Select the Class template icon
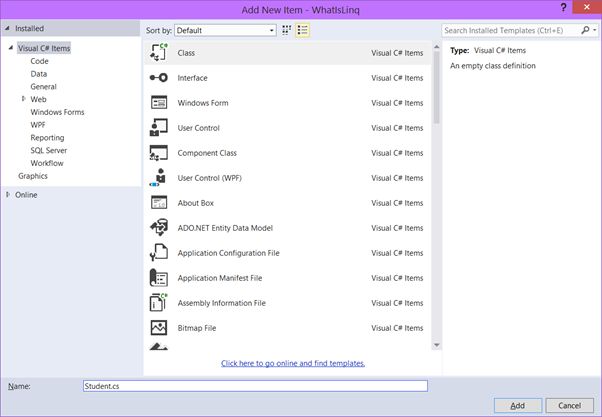The image size is (602, 417). tap(159, 53)
